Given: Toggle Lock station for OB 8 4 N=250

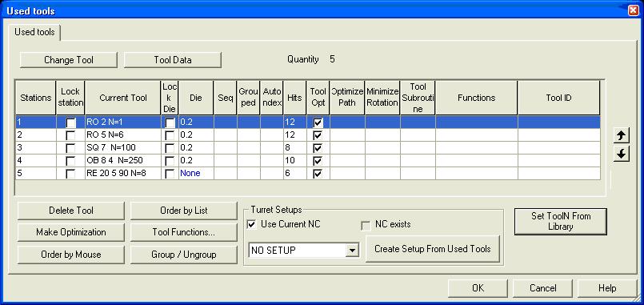Looking at the screenshot, I should point(71,161).
